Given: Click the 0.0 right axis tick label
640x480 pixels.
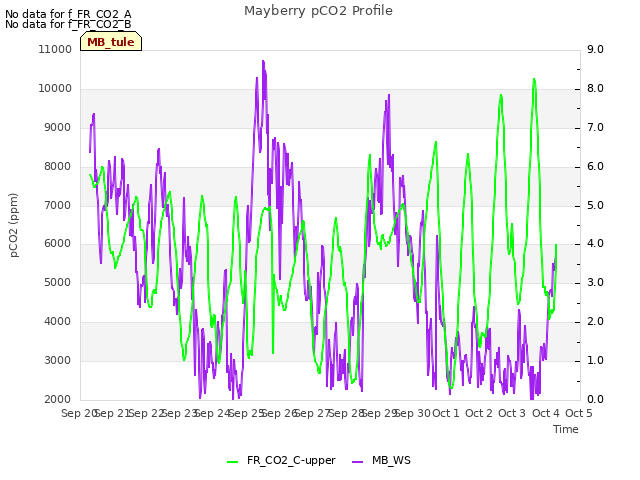Looking at the screenshot, I should 596,399.
